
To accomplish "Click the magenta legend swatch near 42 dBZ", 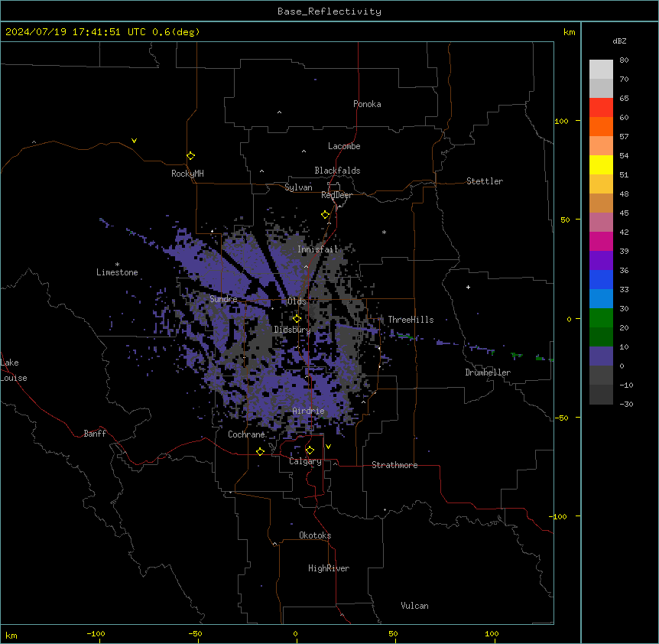I will point(601,241).
